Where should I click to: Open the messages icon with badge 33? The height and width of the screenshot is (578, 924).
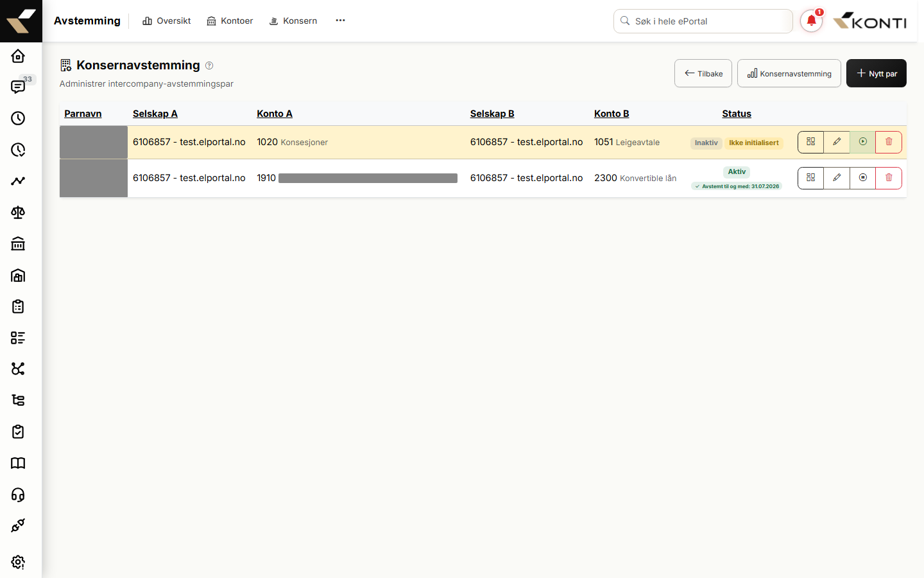[18, 87]
